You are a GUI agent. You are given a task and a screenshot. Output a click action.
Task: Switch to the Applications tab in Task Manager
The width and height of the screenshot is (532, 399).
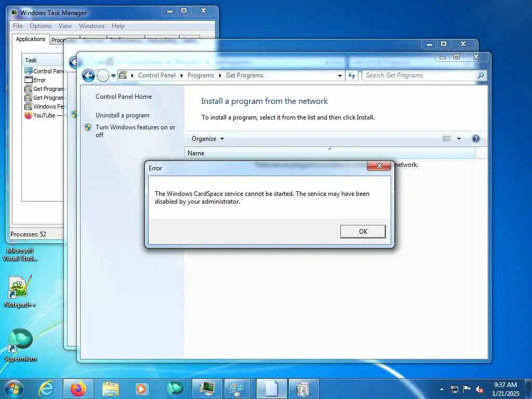[x=31, y=39]
